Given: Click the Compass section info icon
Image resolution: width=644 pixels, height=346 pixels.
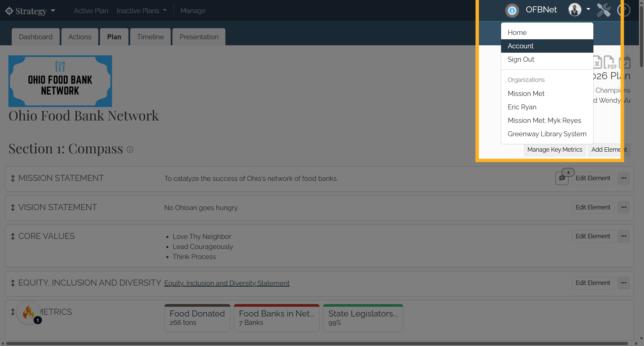Looking at the screenshot, I should (x=130, y=150).
